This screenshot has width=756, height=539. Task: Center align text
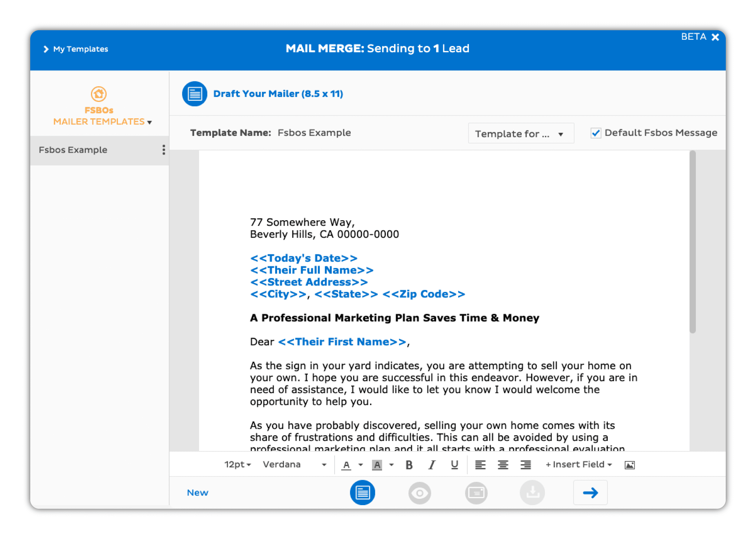[503, 465]
